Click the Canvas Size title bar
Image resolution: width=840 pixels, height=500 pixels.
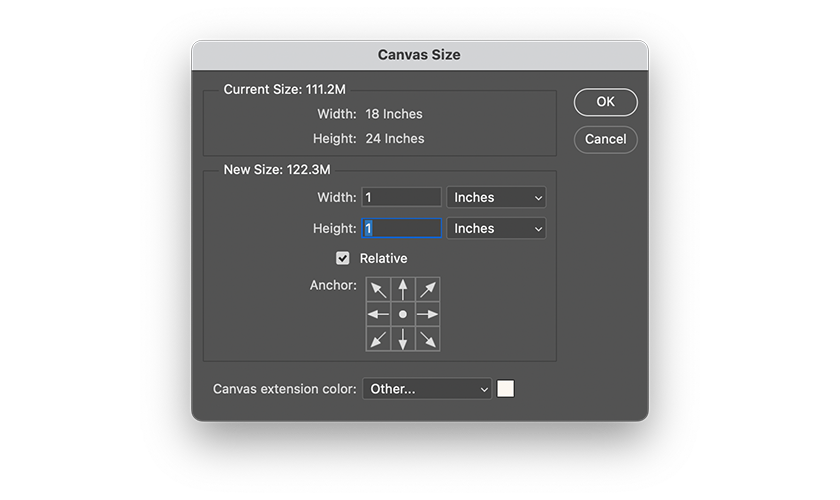pyautogui.click(x=419, y=55)
